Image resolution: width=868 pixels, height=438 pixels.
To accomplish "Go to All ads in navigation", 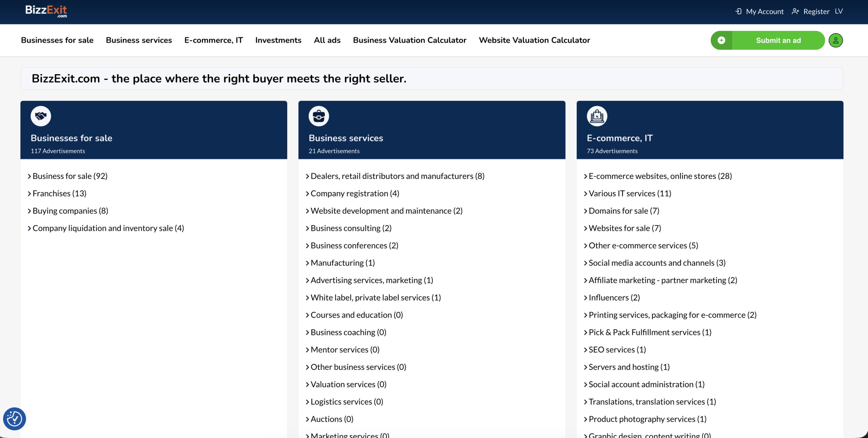I will (x=327, y=40).
